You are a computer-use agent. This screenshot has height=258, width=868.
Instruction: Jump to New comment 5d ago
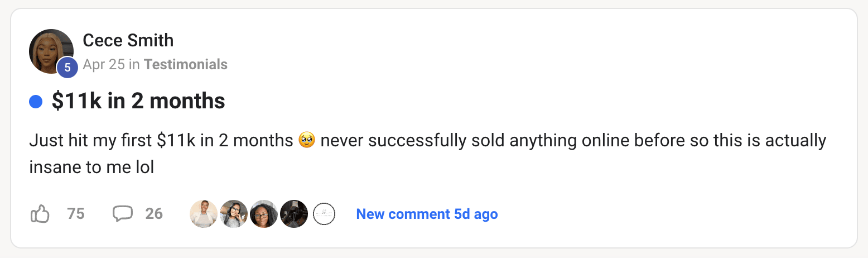[x=427, y=214]
